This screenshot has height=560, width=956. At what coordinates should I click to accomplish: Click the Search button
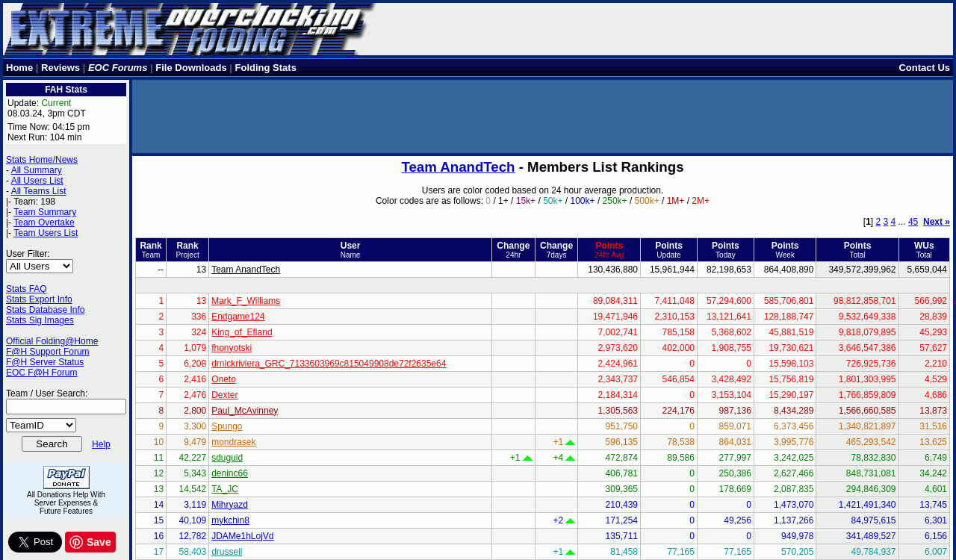[52, 444]
